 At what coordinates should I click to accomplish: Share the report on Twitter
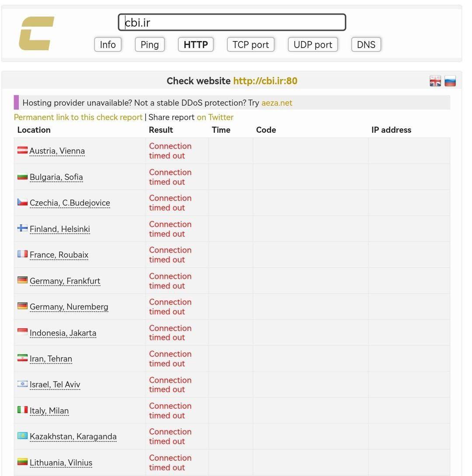(215, 117)
